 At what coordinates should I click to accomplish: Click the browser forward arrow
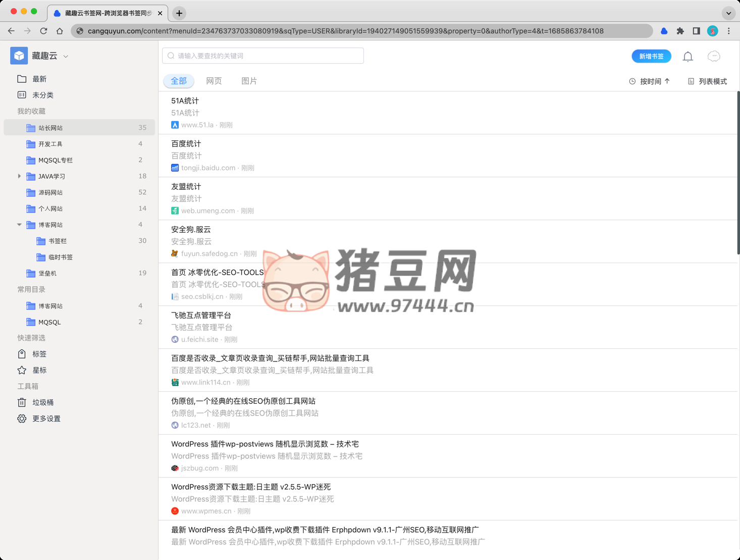(x=27, y=31)
